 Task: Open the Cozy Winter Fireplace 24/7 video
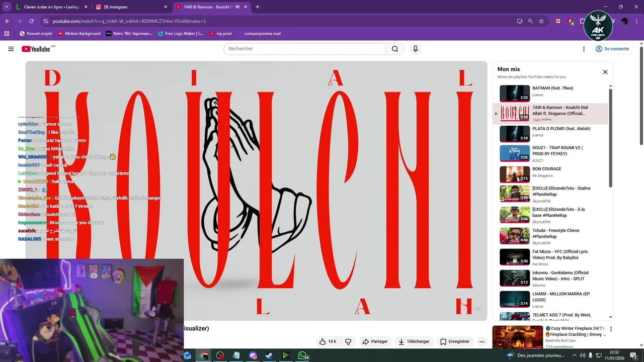tap(548, 337)
